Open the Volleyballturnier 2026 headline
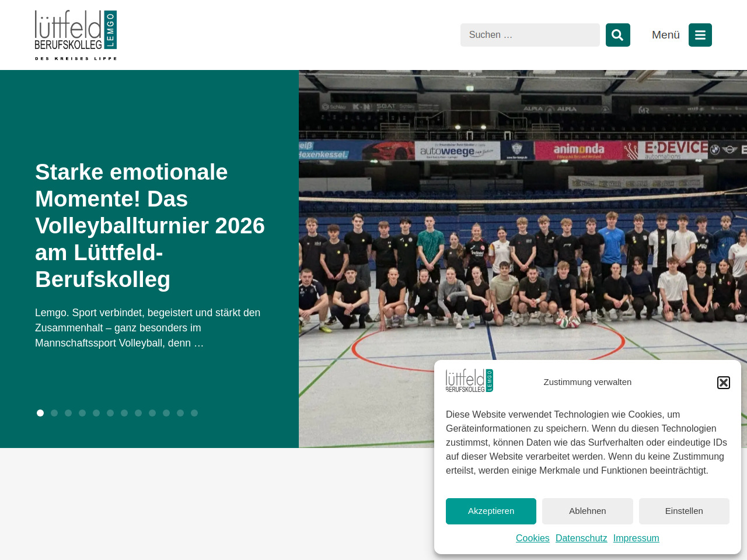The image size is (747, 560). pos(149,226)
